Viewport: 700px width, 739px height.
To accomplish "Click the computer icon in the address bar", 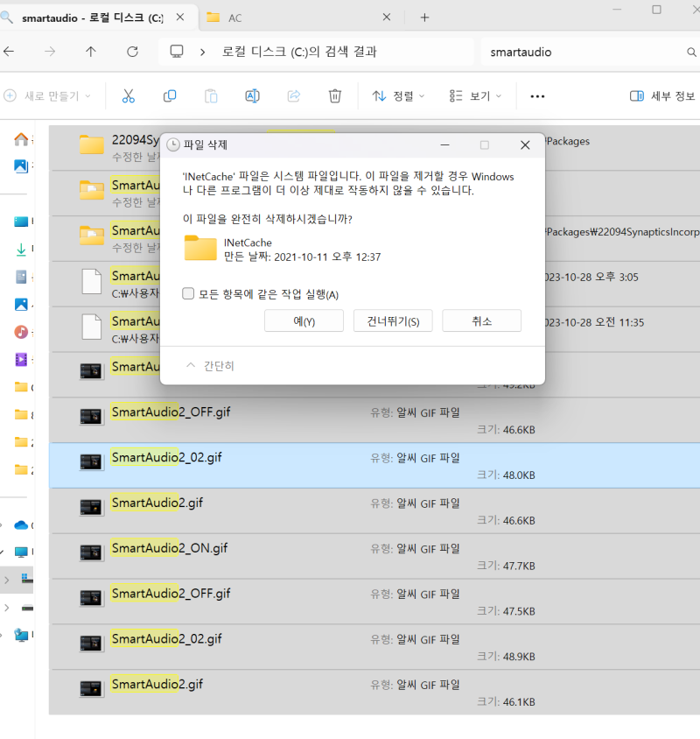I will coord(177,52).
